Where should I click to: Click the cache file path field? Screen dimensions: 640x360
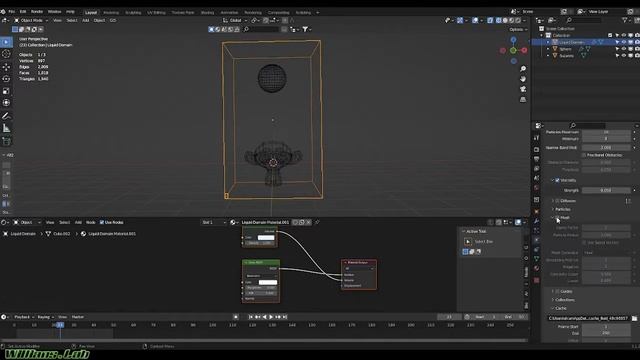click(588, 318)
